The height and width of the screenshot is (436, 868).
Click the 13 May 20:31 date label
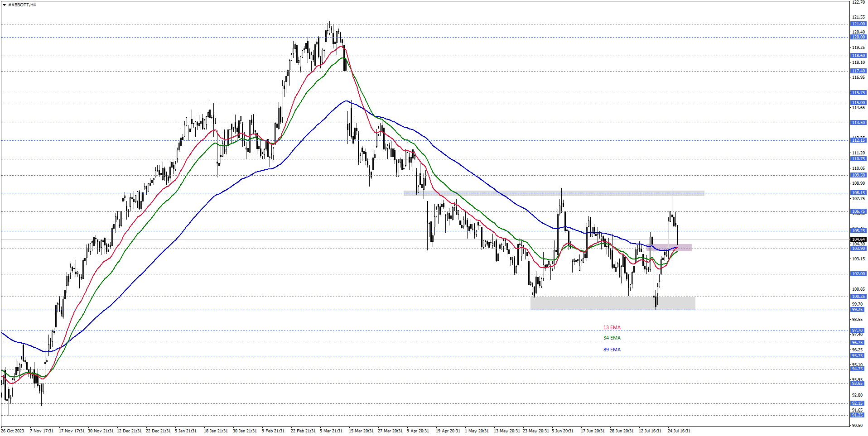(506, 431)
